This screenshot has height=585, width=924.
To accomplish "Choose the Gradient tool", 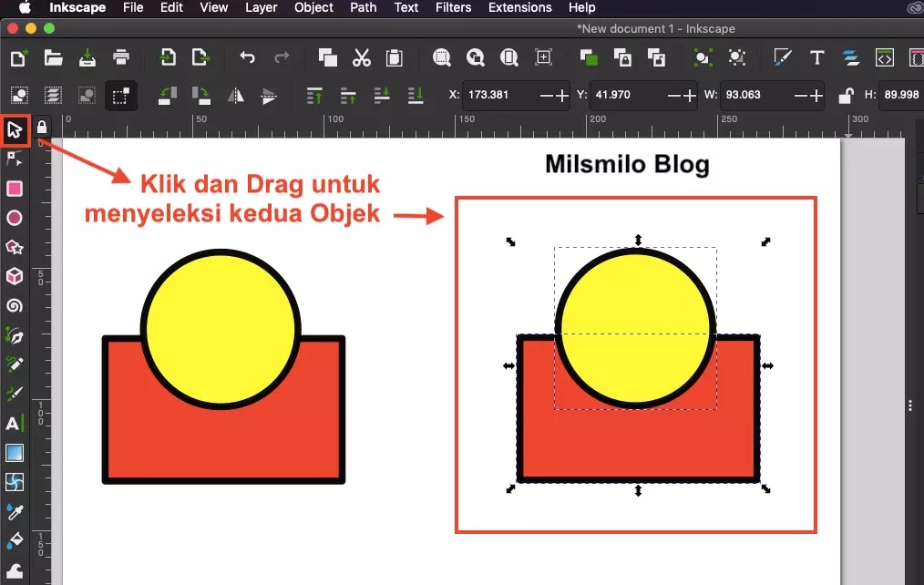I will 15,453.
